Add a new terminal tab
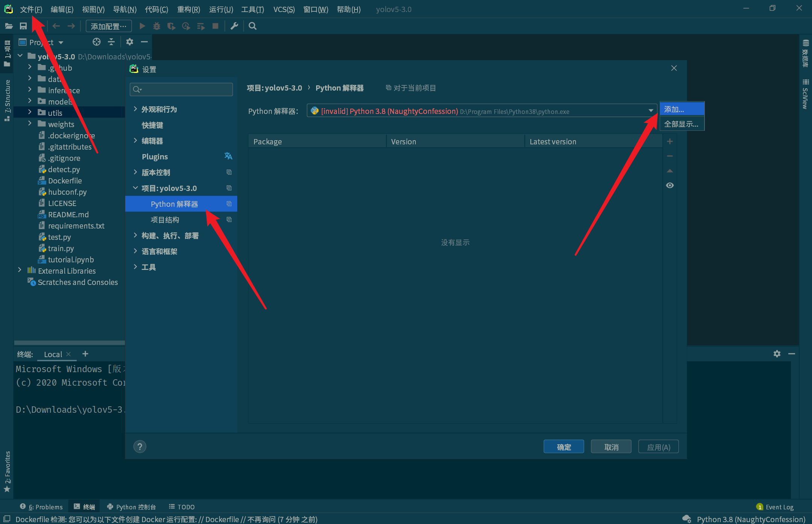812x524 pixels. [85, 354]
